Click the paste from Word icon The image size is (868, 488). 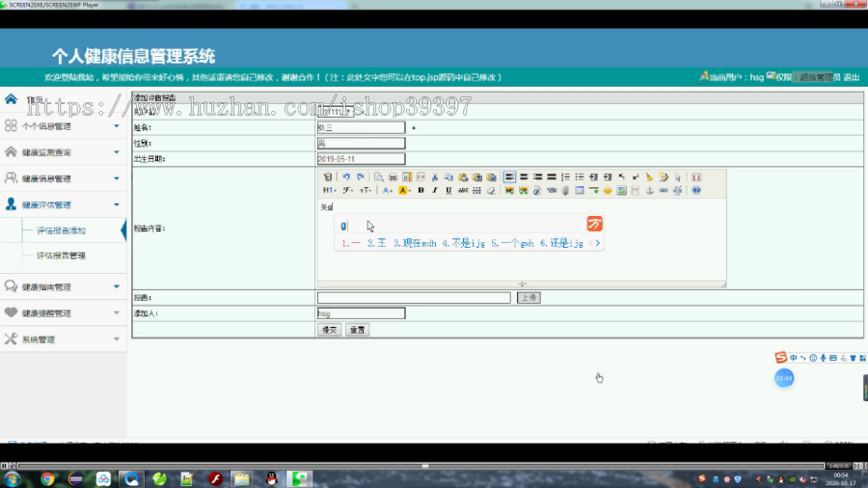(491, 177)
